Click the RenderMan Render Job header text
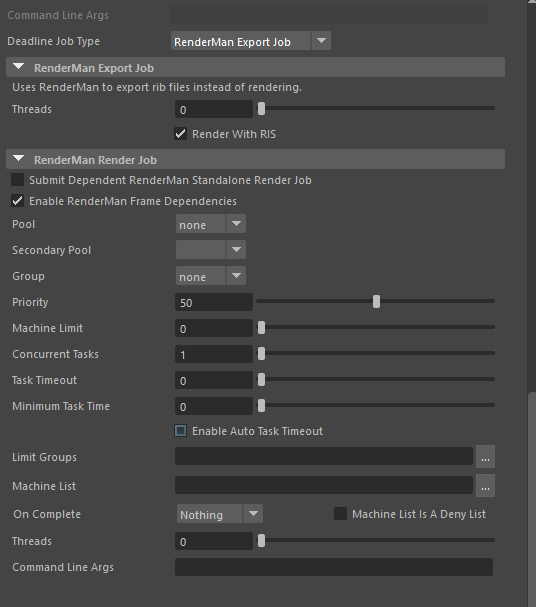 click(x=96, y=160)
